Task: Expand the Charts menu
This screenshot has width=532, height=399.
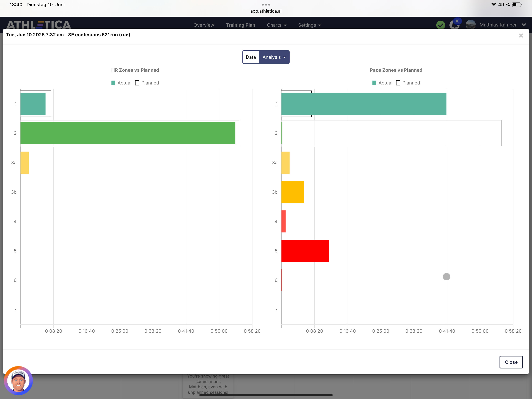Action: 277,25
